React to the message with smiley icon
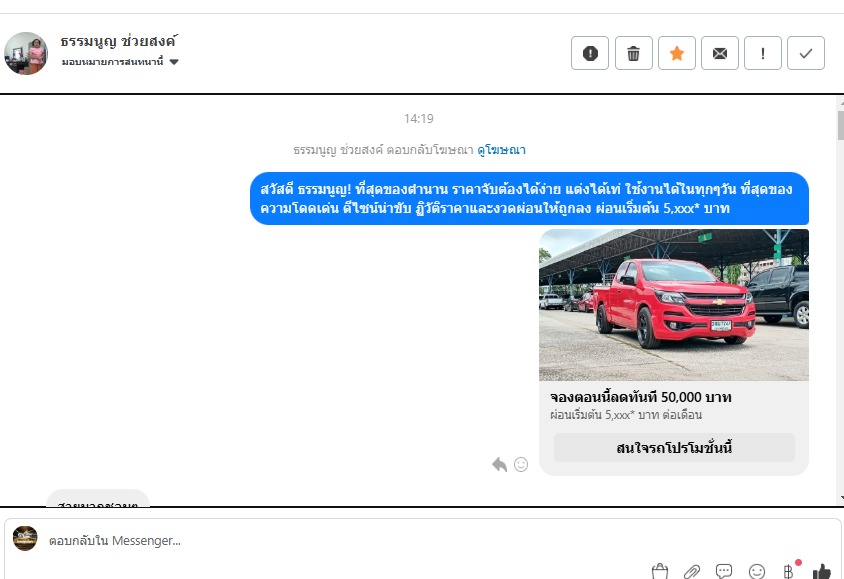Viewport: 844px width, 579px height. [x=521, y=464]
